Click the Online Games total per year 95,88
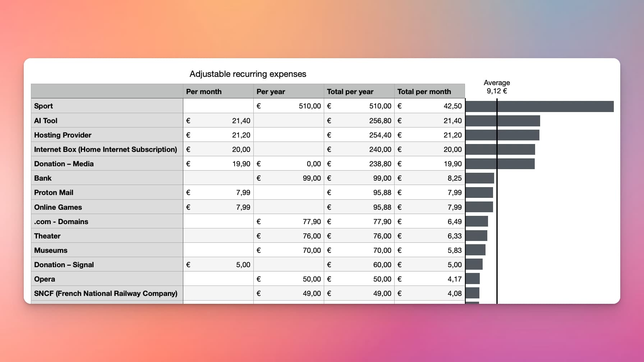The width and height of the screenshot is (644, 362). click(x=359, y=207)
